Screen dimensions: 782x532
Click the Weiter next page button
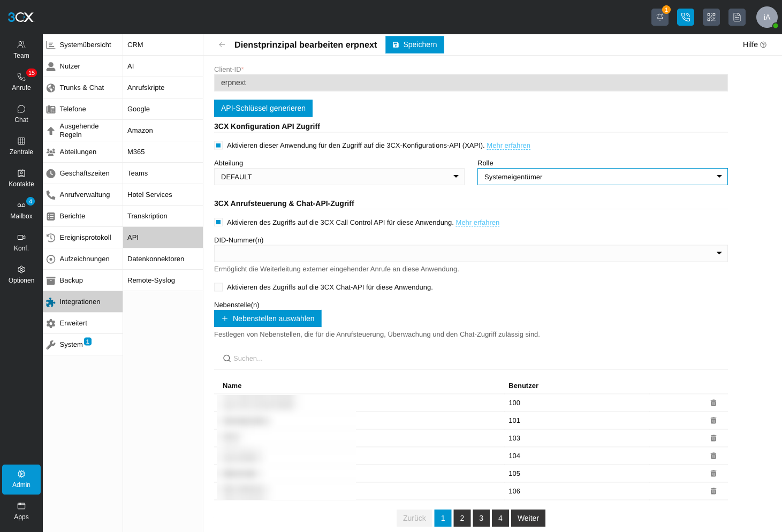pyautogui.click(x=528, y=518)
